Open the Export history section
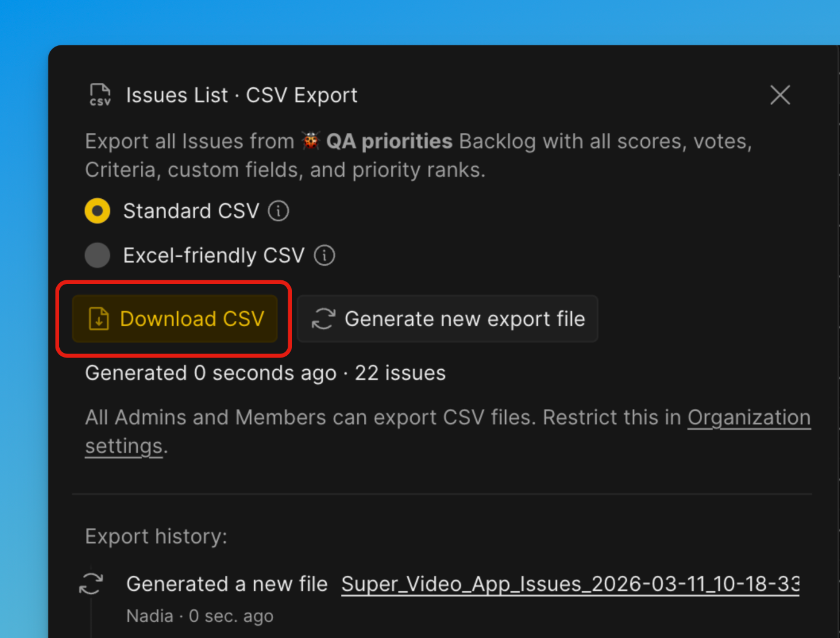 [x=156, y=536]
